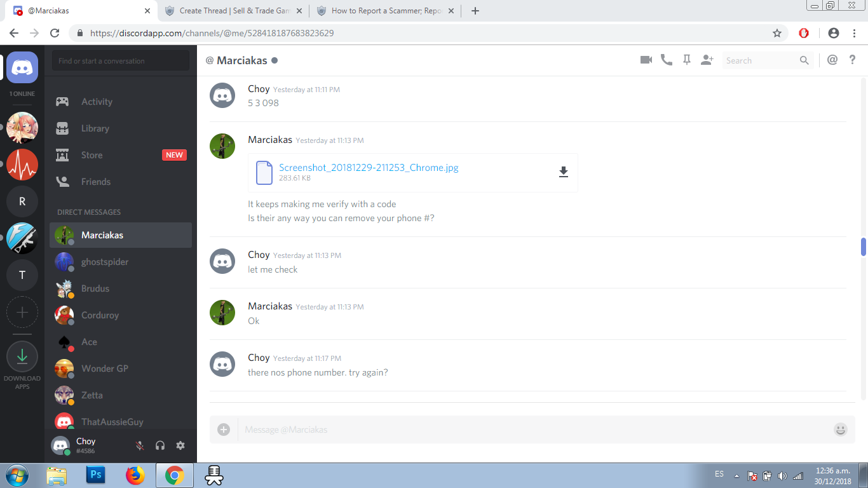Open the Activity page
The height and width of the screenshot is (488, 868).
point(121,102)
